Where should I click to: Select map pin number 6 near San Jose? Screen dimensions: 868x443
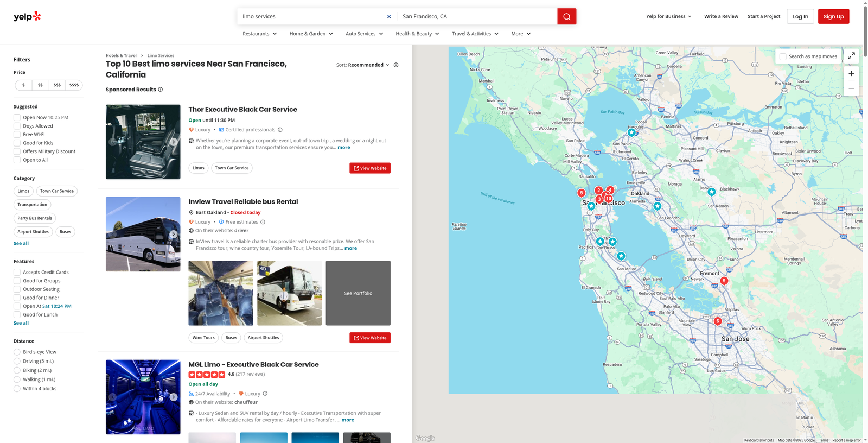[x=717, y=321]
